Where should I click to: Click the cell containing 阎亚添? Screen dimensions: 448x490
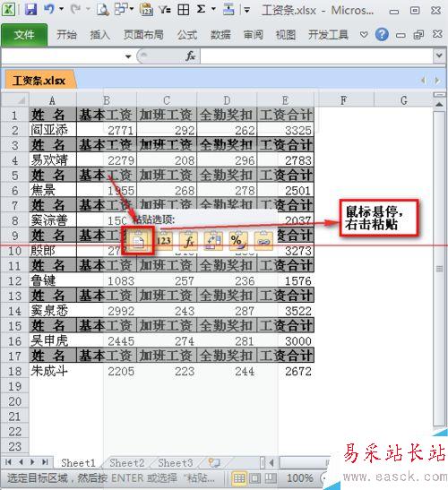point(53,130)
